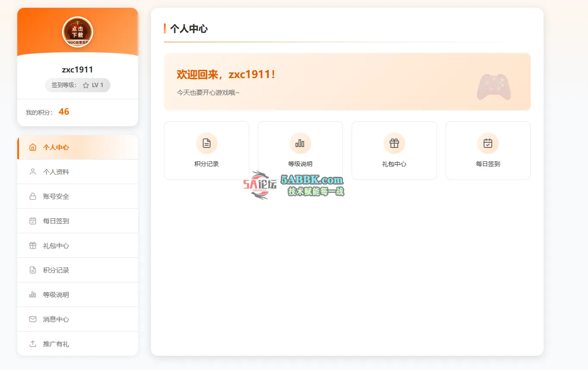
Task: Click the lock icon next to 账号安全
Action: pyautogui.click(x=32, y=196)
